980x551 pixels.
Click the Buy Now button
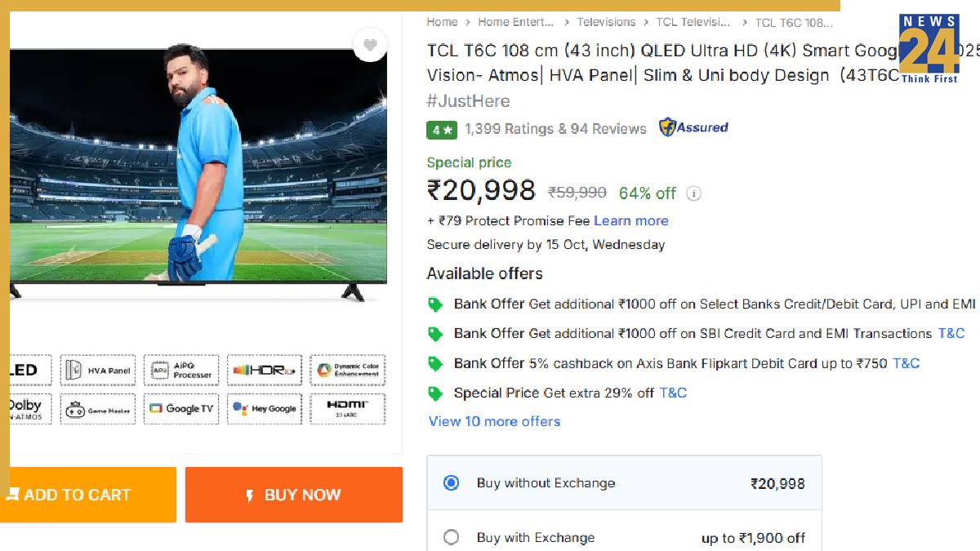click(x=293, y=495)
